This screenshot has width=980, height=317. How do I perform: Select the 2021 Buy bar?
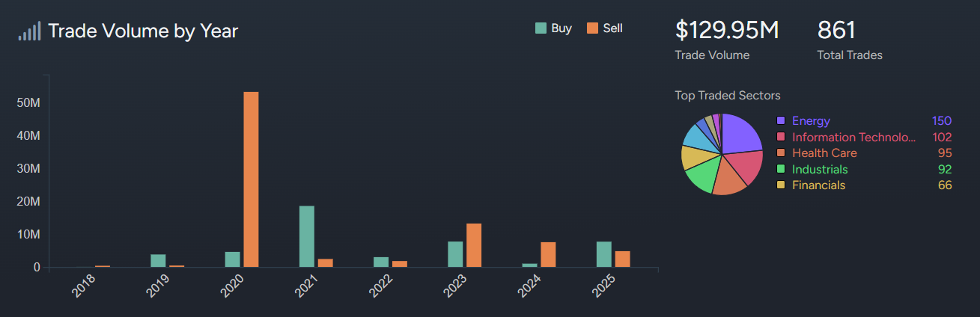tap(307, 236)
